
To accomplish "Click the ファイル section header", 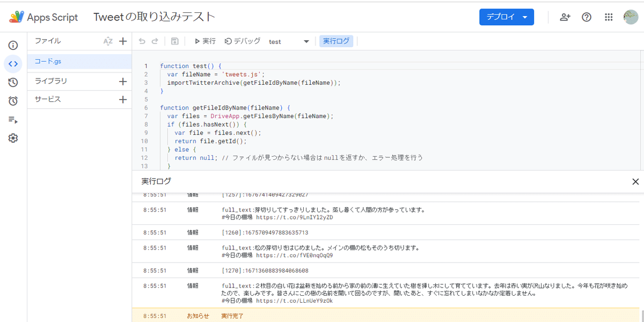I will point(48,41).
